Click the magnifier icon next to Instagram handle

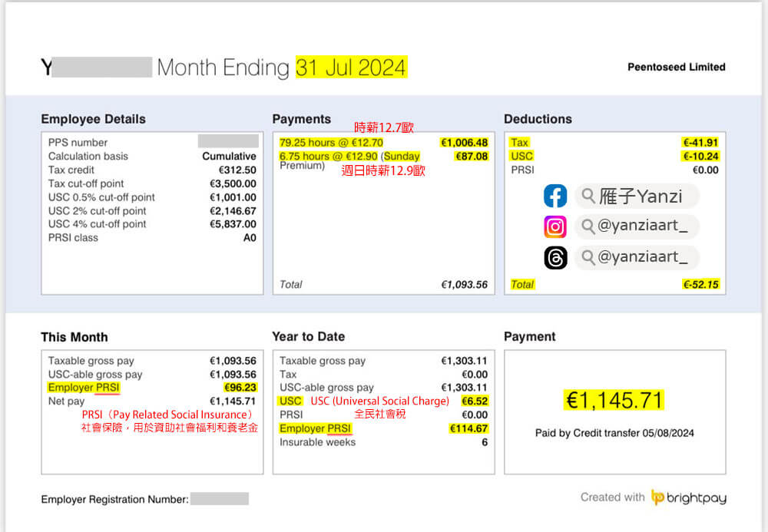[588, 226]
